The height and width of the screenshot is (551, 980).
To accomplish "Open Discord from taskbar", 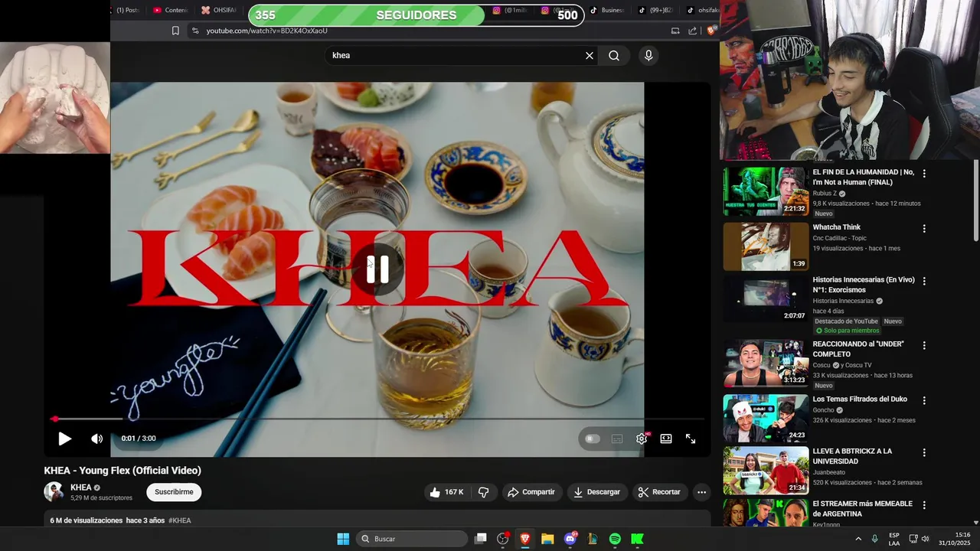I will coord(570,539).
